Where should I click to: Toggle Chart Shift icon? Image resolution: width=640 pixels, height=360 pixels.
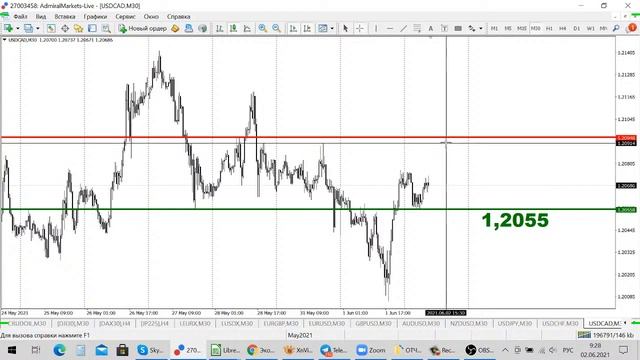(x=307, y=28)
